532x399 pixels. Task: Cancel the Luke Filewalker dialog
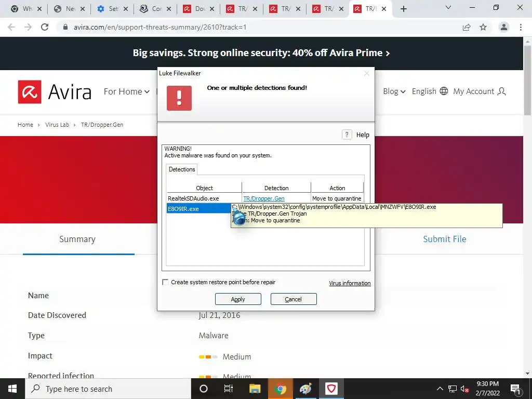294,299
